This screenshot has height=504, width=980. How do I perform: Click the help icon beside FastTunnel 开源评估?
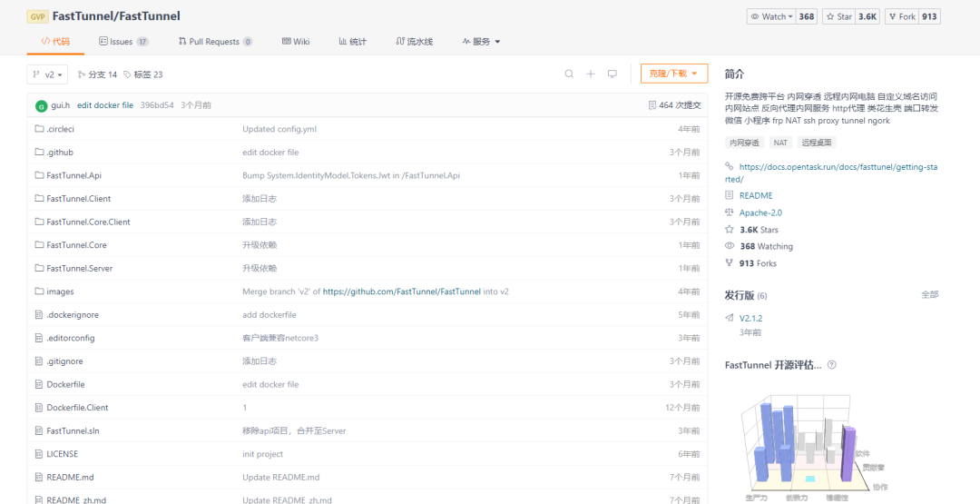[x=831, y=365]
